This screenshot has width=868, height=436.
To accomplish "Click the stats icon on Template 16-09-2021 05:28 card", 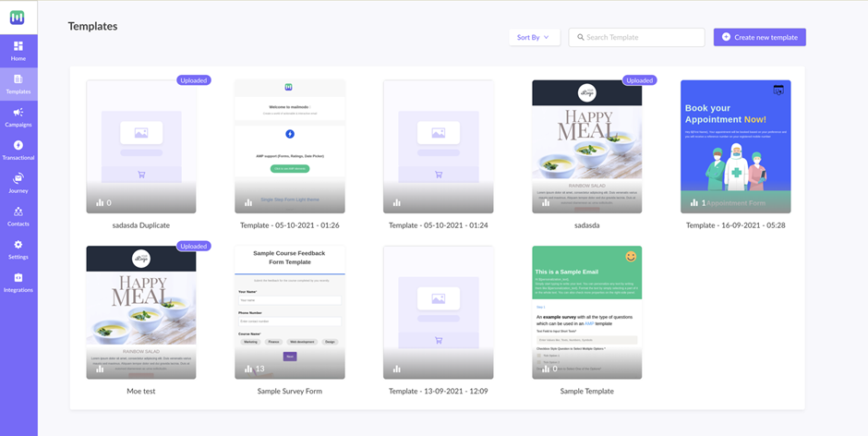I will point(694,203).
